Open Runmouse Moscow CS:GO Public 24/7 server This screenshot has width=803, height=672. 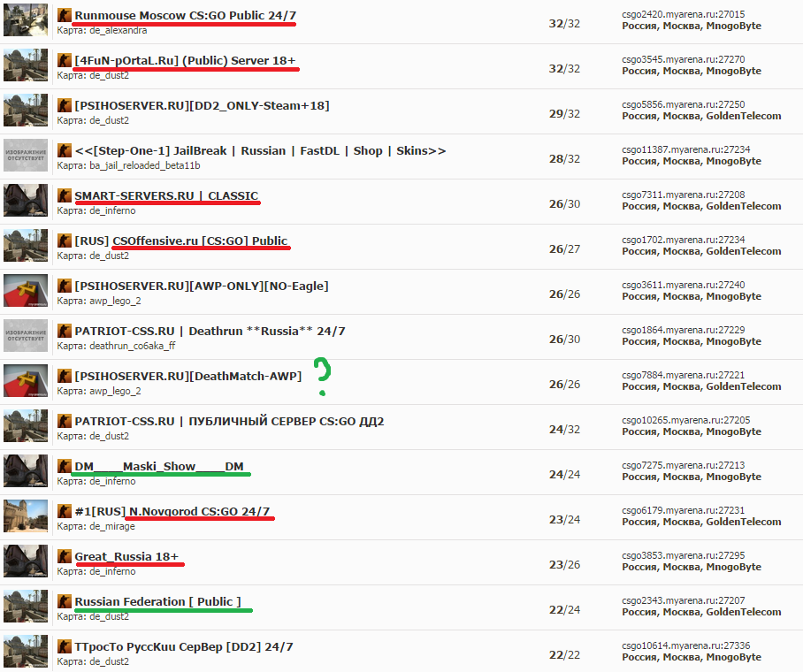point(186,15)
